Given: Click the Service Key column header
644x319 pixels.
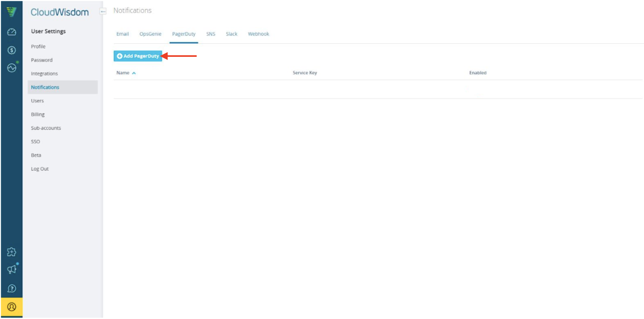Looking at the screenshot, I should point(304,73).
